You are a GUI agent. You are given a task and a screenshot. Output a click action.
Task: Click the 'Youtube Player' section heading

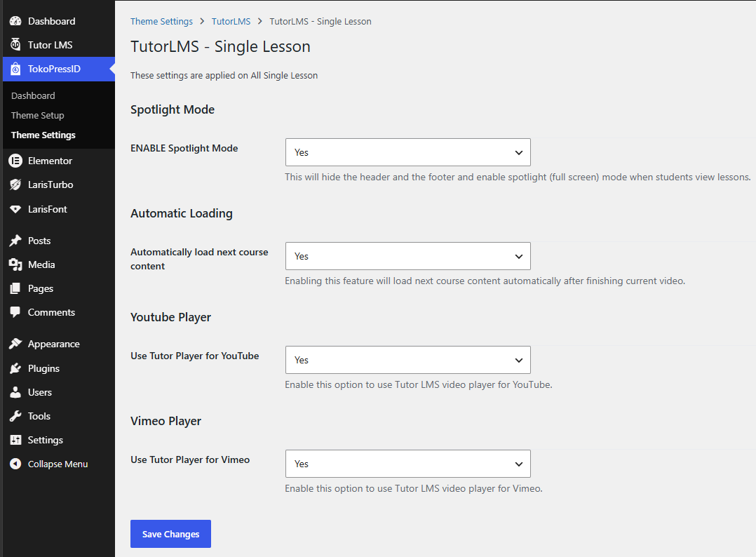(x=170, y=317)
